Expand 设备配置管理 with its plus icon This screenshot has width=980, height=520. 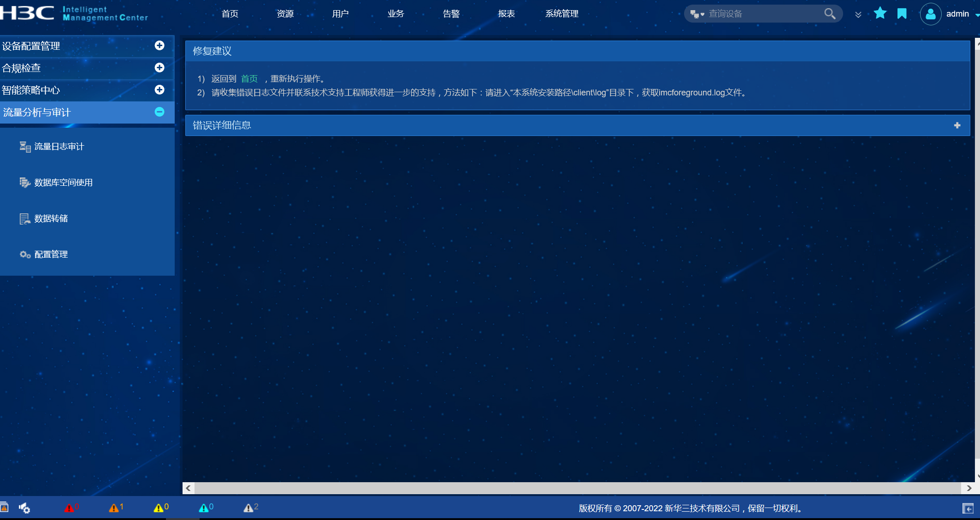(x=159, y=46)
